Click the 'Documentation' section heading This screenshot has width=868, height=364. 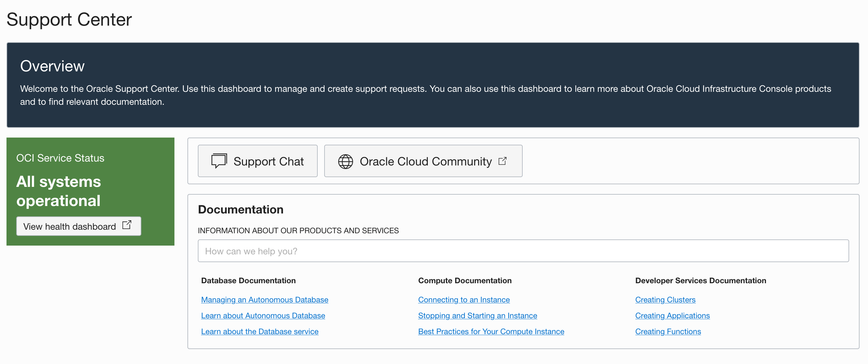pyautogui.click(x=241, y=210)
